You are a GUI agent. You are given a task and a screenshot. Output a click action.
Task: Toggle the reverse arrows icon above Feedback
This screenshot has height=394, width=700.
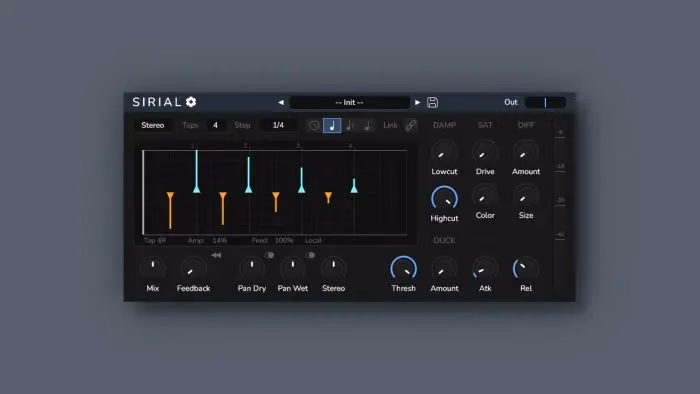pos(216,255)
